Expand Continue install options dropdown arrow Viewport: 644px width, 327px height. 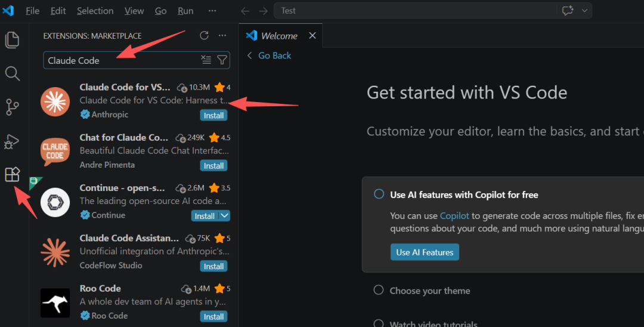point(225,215)
